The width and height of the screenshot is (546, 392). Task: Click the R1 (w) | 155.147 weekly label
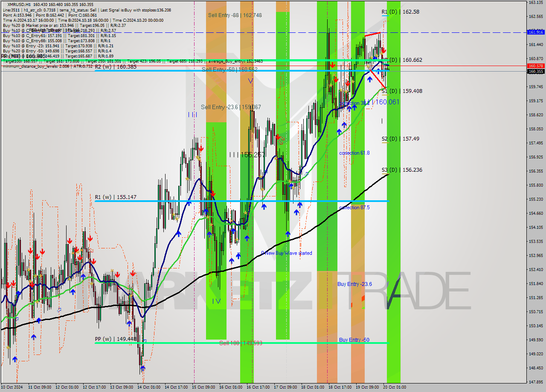pos(116,197)
